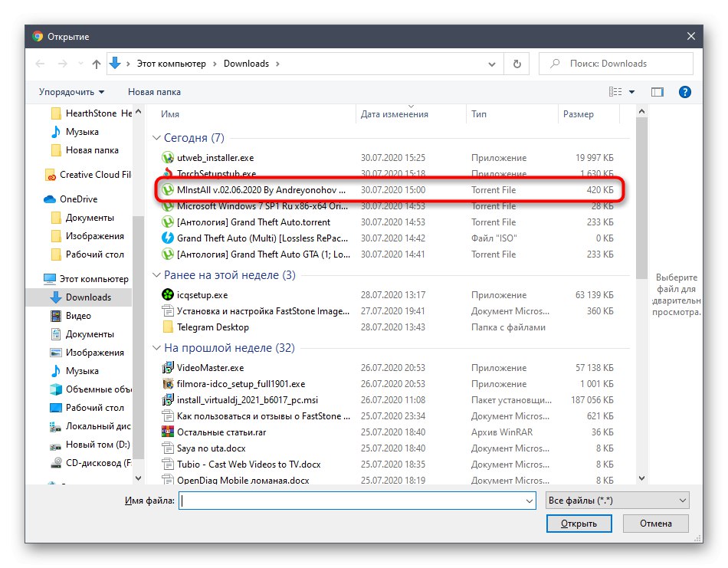Open HearthStone folder in sidebar

(x=91, y=113)
